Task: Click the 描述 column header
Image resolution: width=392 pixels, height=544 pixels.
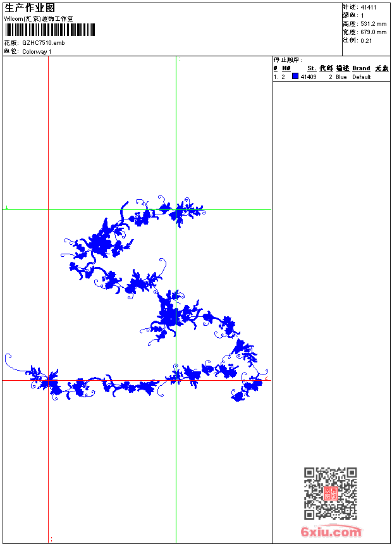Action: 342,68
